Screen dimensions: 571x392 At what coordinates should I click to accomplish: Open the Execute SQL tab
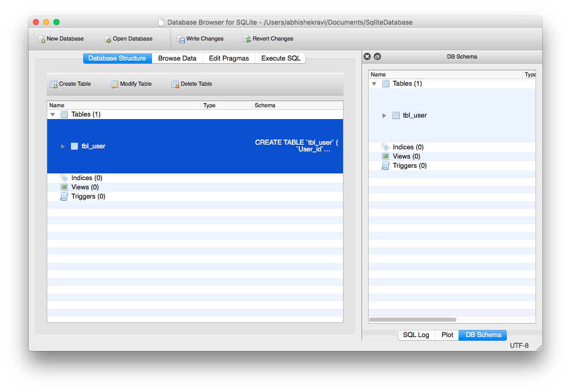pyautogui.click(x=280, y=58)
